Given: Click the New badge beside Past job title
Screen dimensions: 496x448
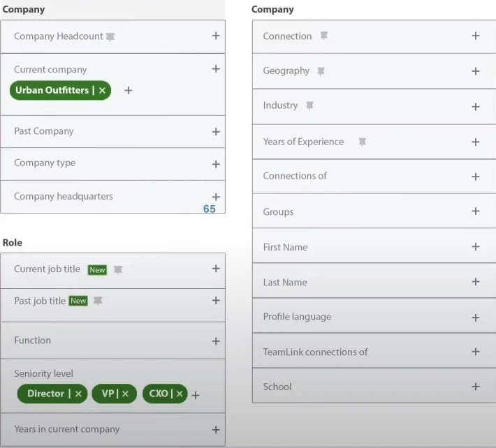Looking at the screenshot, I should pyautogui.click(x=78, y=301).
